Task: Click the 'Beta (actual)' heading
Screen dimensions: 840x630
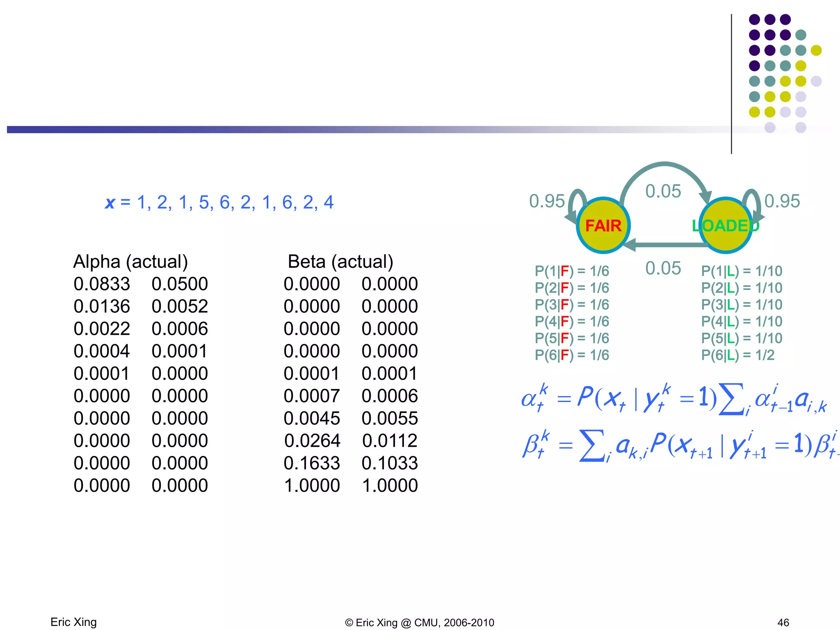Action: [x=340, y=262]
